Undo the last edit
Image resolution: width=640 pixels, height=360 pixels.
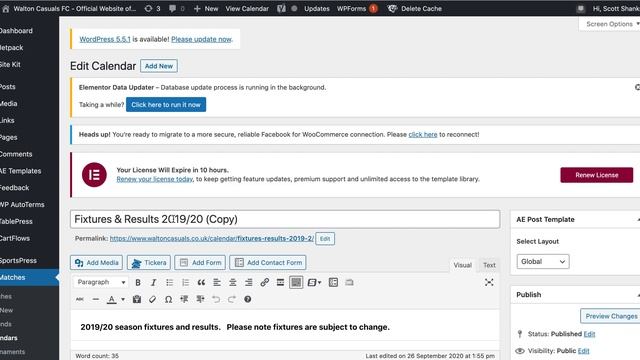pos(216,299)
